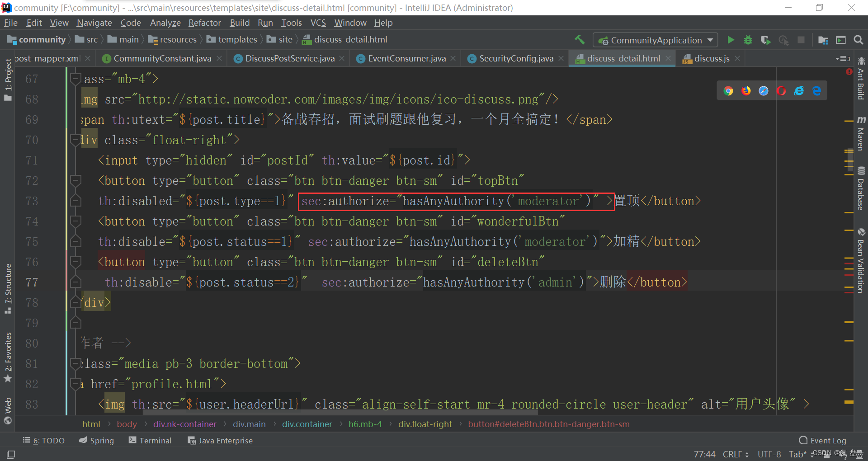Screen dimensions: 868x461
Task: Debug the application with the bug icon
Action: (x=748, y=40)
